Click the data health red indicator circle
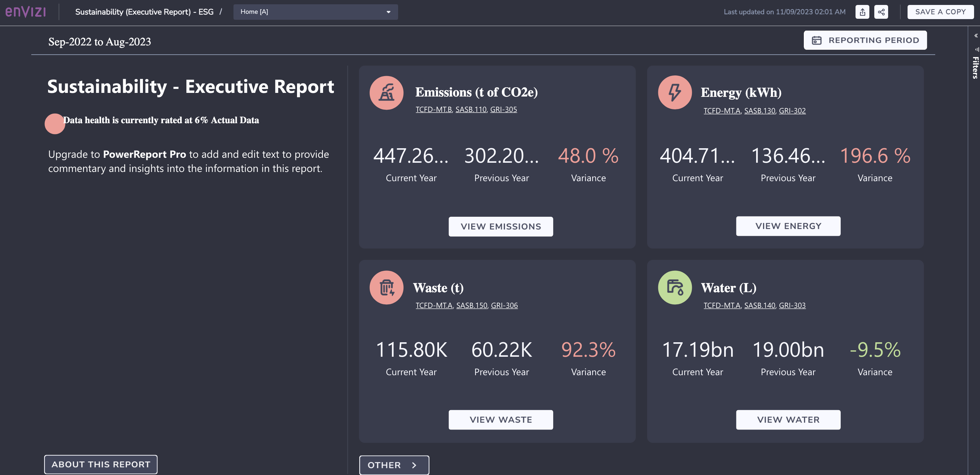The width and height of the screenshot is (980, 475). click(x=55, y=124)
